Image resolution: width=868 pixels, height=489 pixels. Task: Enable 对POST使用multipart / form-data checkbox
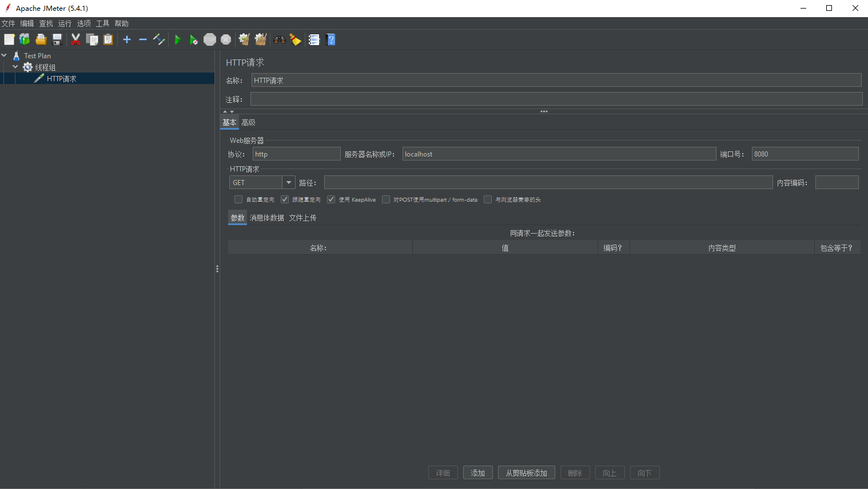click(x=386, y=199)
